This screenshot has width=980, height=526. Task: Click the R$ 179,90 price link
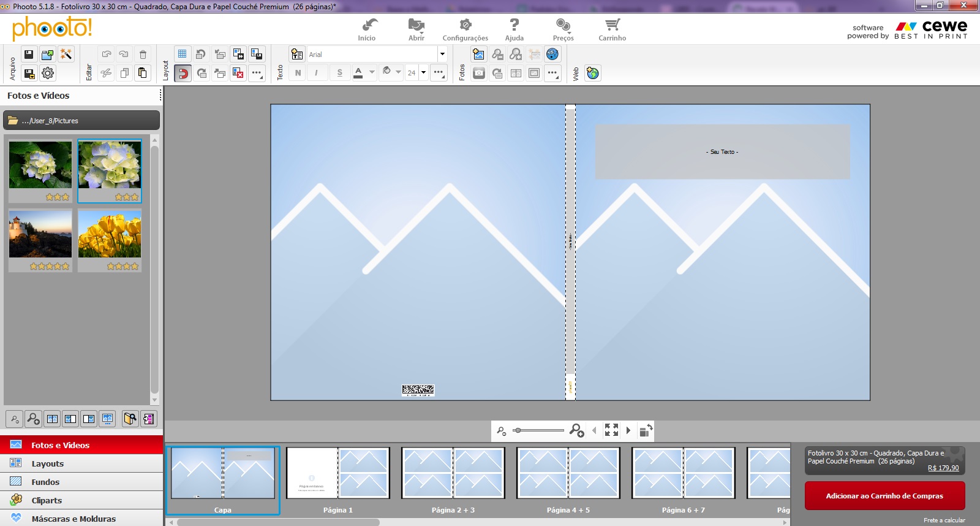pyautogui.click(x=943, y=468)
